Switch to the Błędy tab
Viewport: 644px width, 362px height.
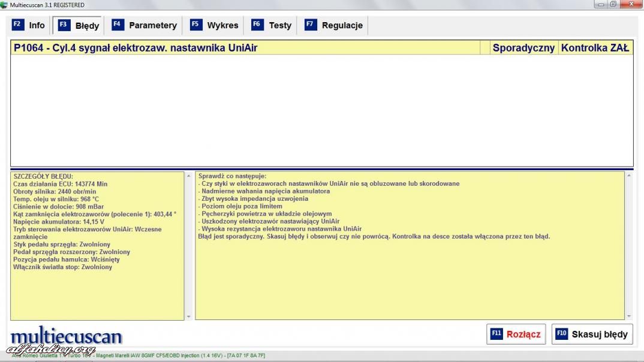click(x=78, y=25)
